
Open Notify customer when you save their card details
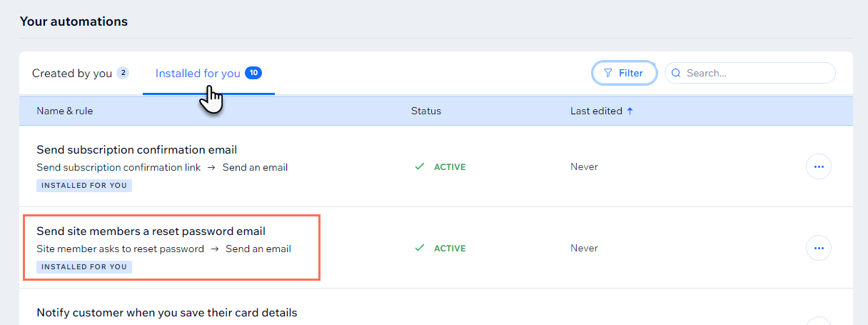pos(167,312)
